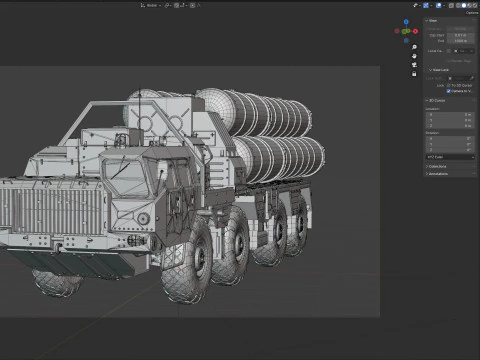The image size is (480, 360).
Task: Click the pan view hand icon
Action: (414, 56)
